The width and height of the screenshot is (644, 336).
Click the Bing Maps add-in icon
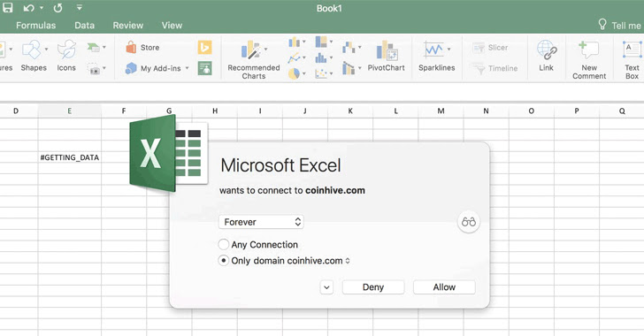pos(205,48)
